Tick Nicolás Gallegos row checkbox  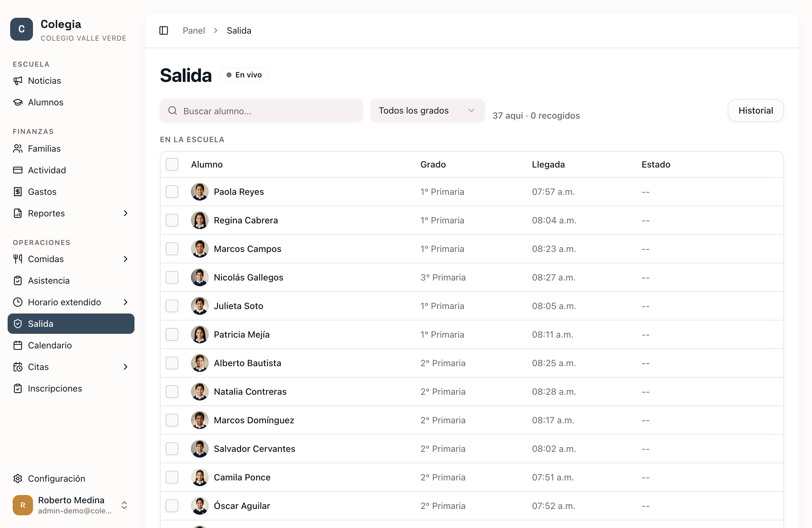(172, 277)
